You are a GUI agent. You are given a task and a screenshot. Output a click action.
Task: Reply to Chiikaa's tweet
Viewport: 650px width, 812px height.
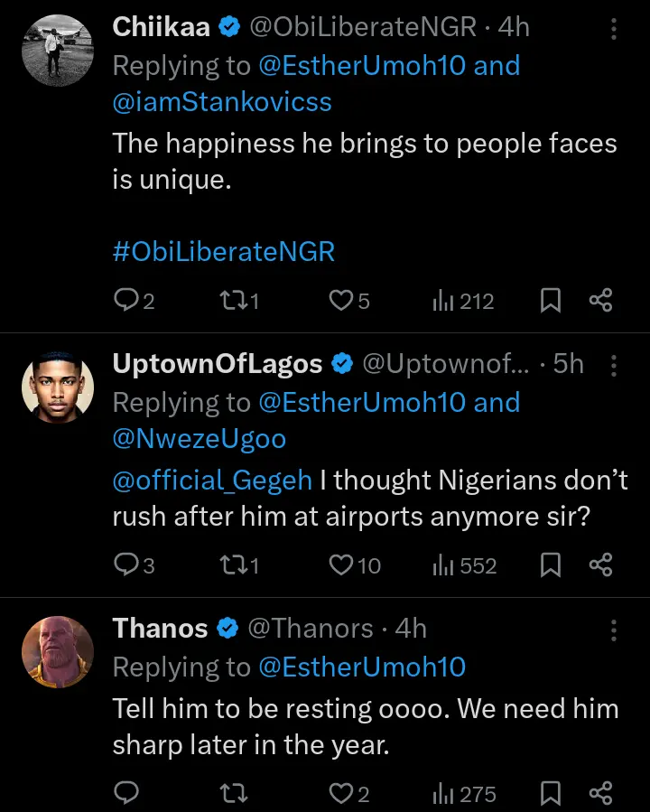[125, 301]
